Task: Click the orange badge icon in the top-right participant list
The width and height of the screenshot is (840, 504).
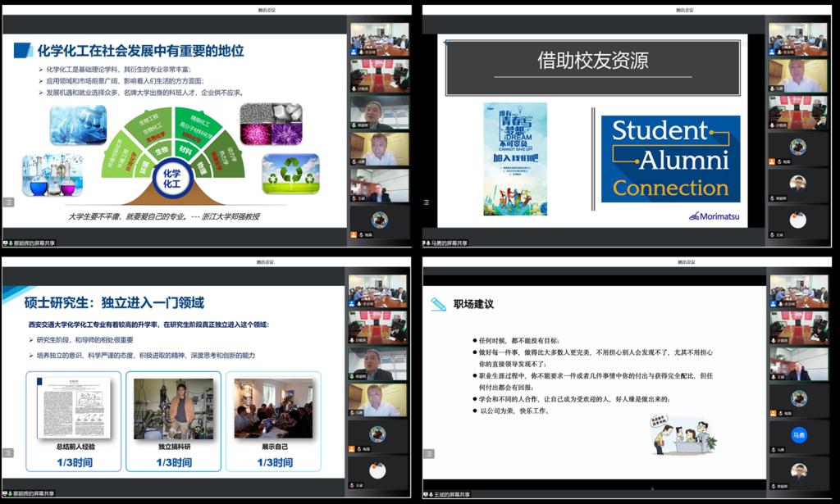Action: [773, 163]
